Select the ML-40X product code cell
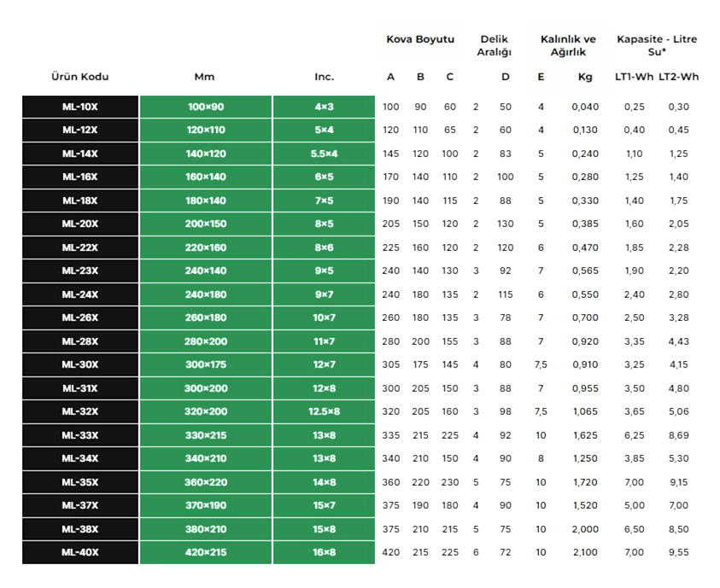 79,552
